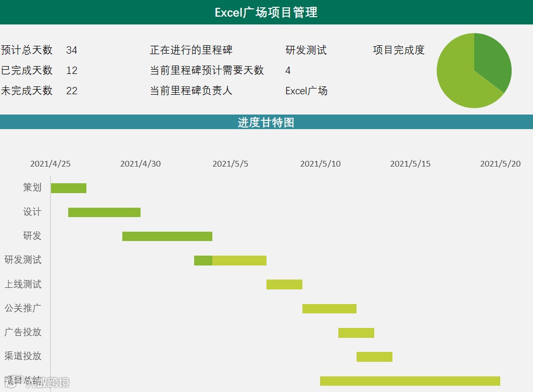The image size is (533, 392).
Task: Select the '研发' Gantt bar
Action: (x=167, y=236)
